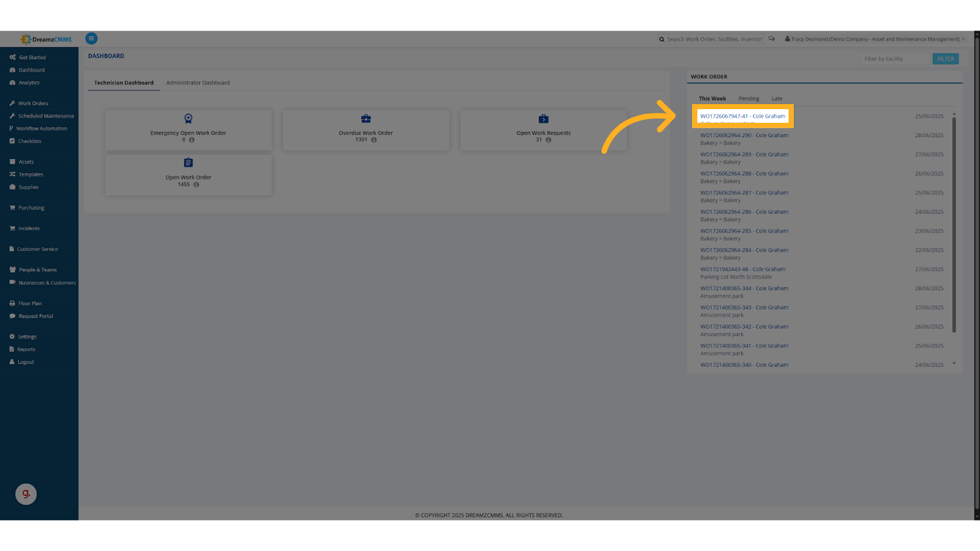
Task: Click the Emergency Open Work Order badge icon
Action: [x=188, y=119]
